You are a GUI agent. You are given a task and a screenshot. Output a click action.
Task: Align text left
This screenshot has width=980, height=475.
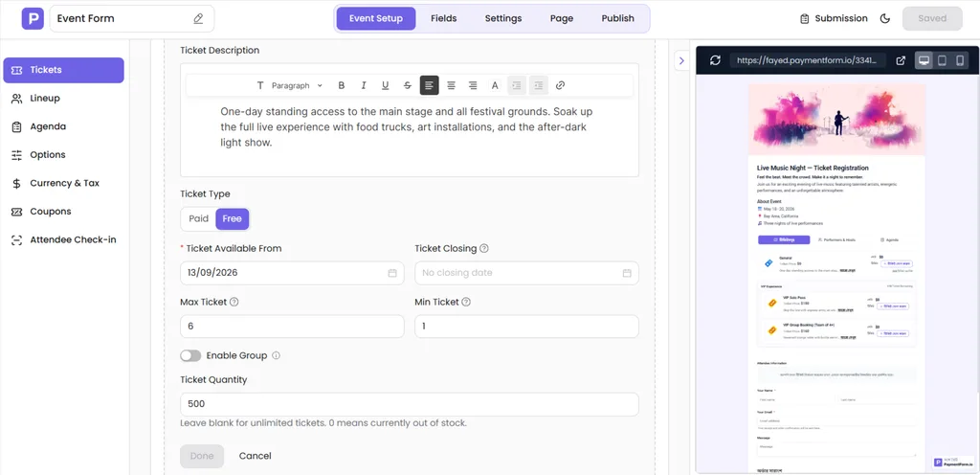(430, 85)
